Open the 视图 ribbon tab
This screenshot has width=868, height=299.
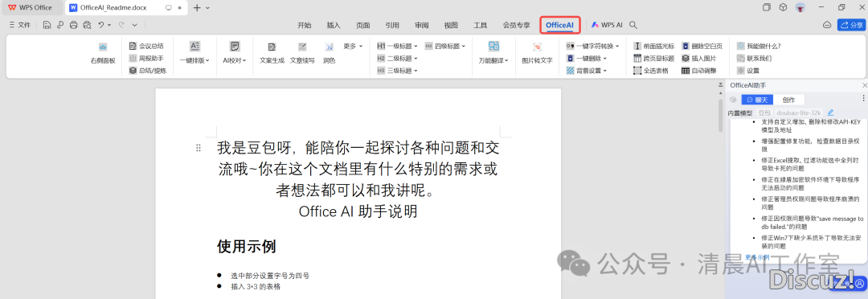[x=451, y=25]
